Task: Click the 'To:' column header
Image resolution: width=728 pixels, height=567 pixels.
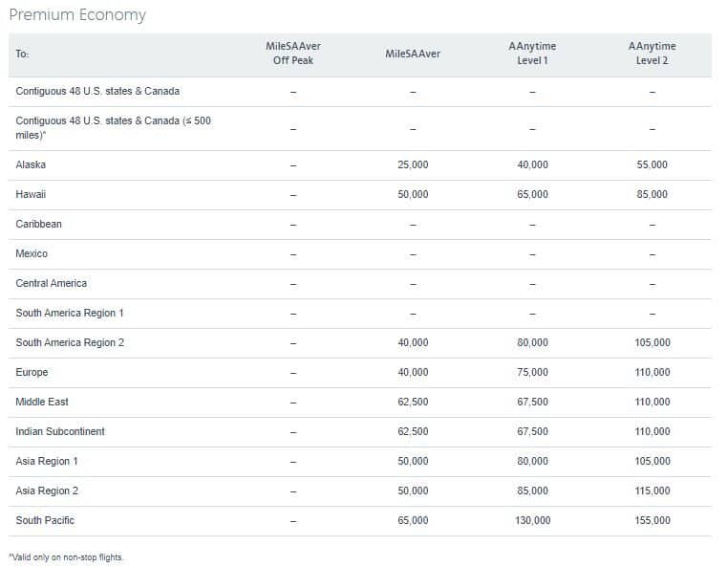Action: pyautogui.click(x=22, y=54)
